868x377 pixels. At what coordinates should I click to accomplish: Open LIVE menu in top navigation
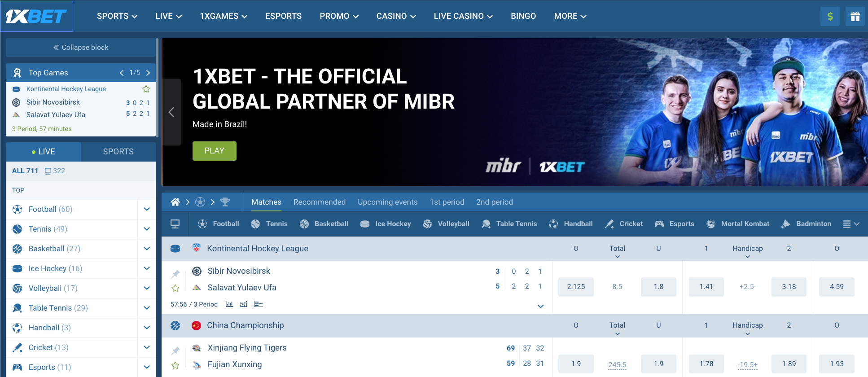(x=168, y=16)
